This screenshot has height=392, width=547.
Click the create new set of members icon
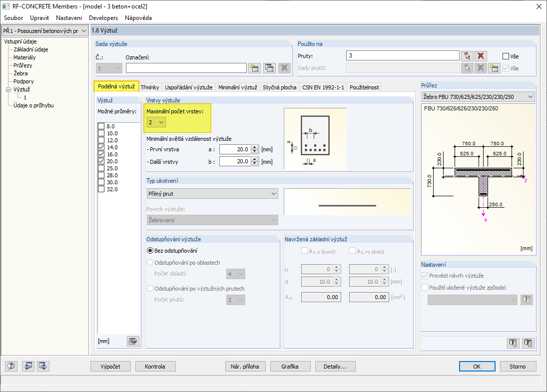click(x=494, y=68)
